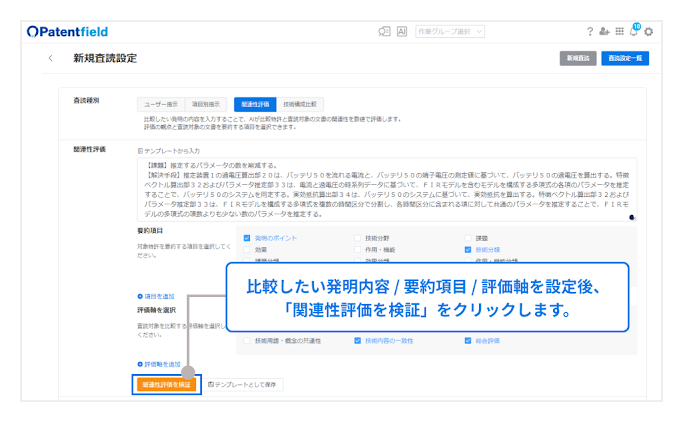Expand テンプレートから入力 option

point(162,150)
